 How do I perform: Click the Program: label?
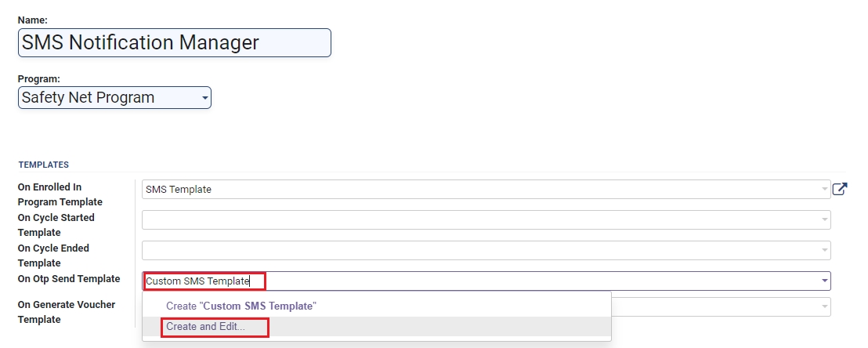click(39, 78)
